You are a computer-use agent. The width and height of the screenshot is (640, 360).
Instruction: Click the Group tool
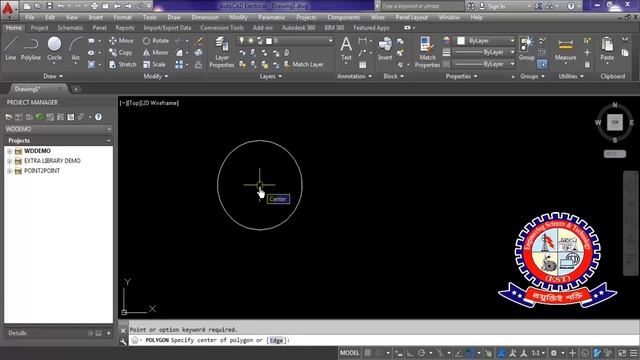click(527, 49)
